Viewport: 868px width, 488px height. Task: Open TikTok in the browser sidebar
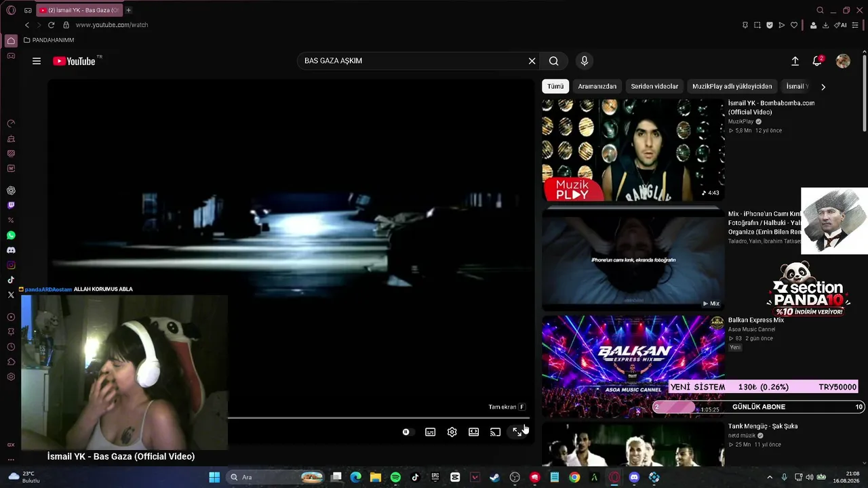(11, 280)
